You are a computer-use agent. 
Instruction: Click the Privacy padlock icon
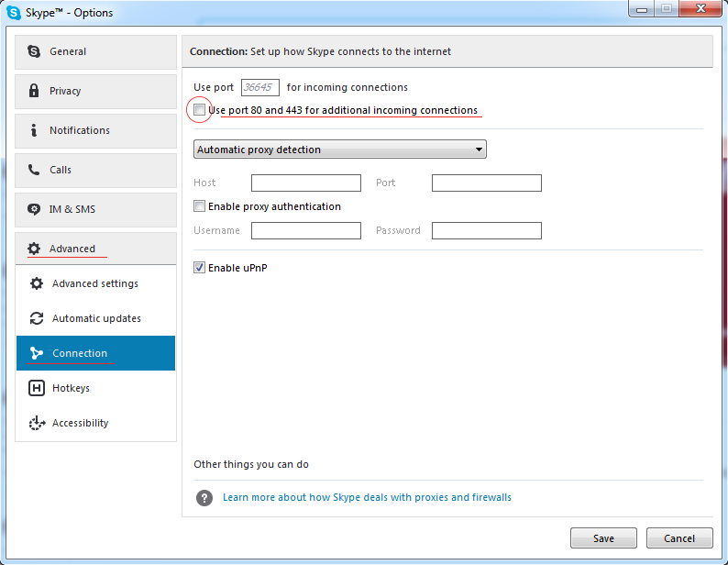click(x=34, y=91)
